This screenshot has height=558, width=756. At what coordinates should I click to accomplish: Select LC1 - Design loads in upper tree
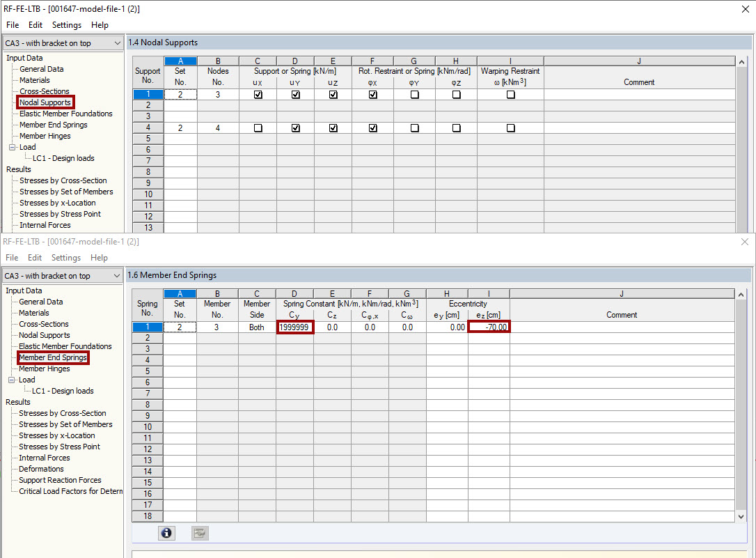click(x=63, y=158)
